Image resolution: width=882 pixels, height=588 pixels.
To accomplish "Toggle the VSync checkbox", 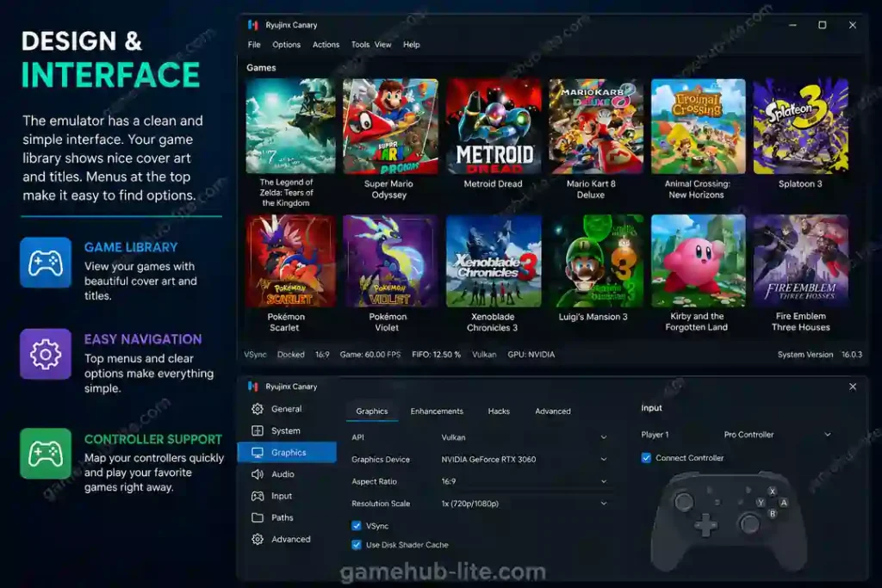I will (x=357, y=526).
